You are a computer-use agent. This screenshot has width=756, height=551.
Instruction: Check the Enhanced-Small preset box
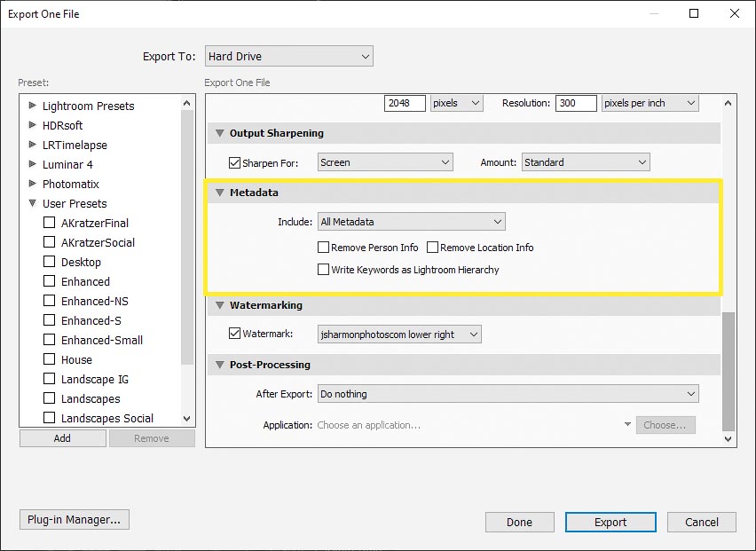49,339
